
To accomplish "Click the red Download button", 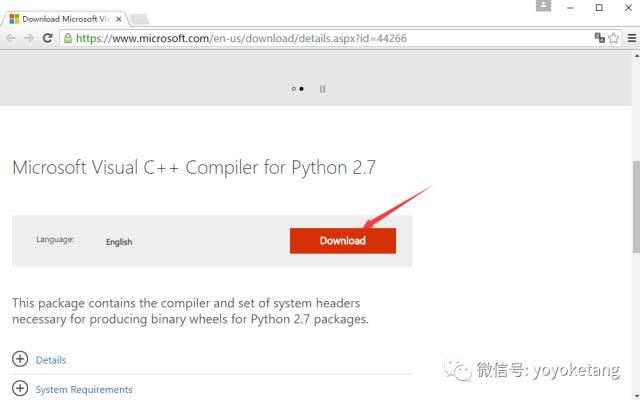I will [343, 241].
